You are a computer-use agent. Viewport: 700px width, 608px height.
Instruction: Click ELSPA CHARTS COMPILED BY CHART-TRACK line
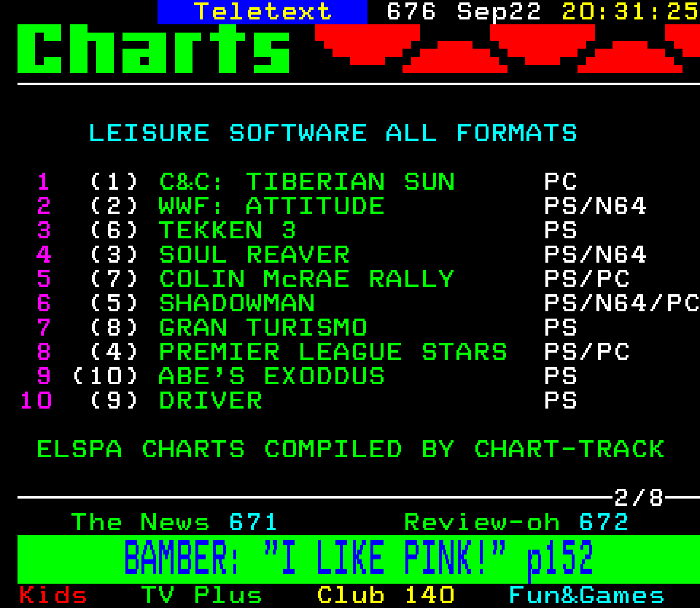pos(350,449)
